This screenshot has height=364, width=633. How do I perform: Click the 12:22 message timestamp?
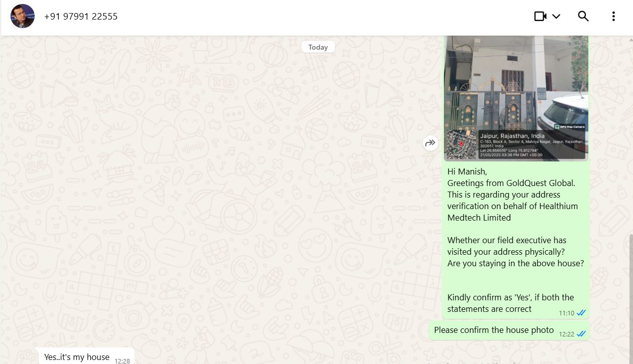566,334
